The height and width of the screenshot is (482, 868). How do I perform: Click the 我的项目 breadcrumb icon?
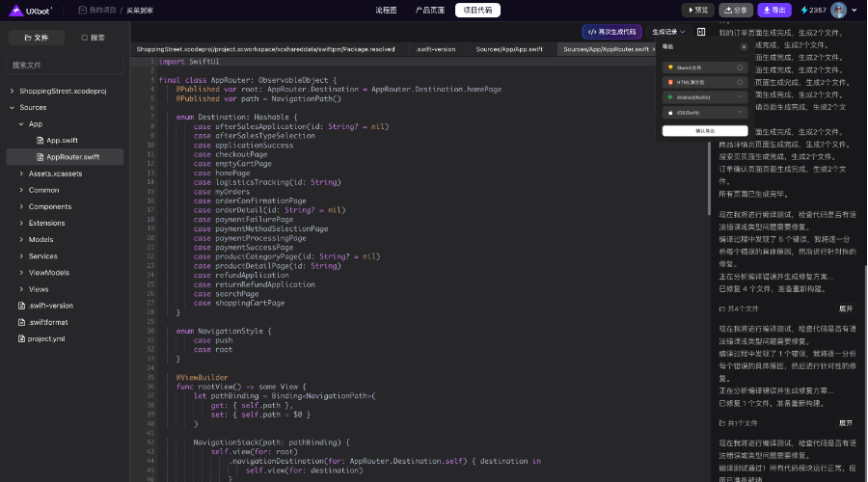click(x=82, y=10)
